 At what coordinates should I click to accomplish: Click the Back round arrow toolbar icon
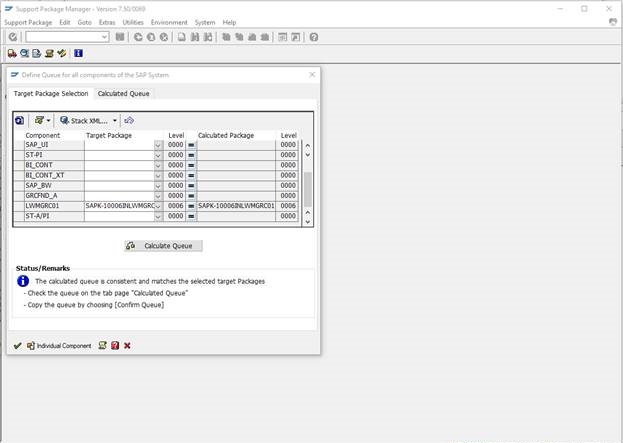138,37
